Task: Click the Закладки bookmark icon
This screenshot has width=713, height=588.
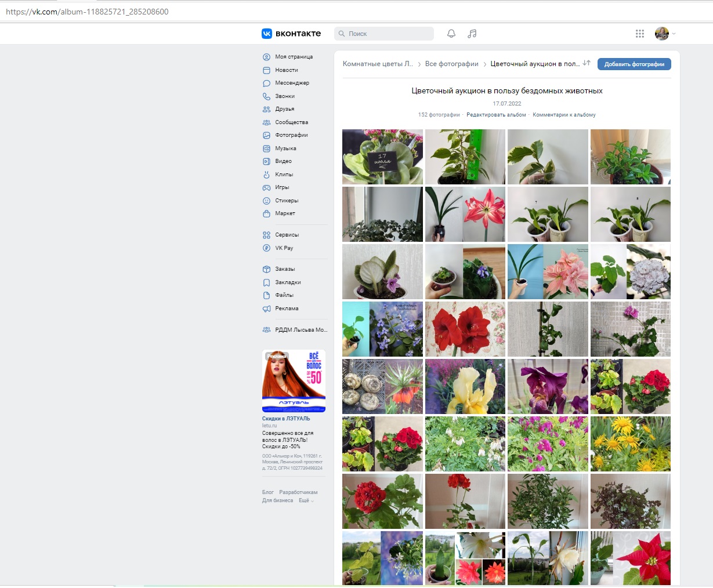Action: coord(267,282)
